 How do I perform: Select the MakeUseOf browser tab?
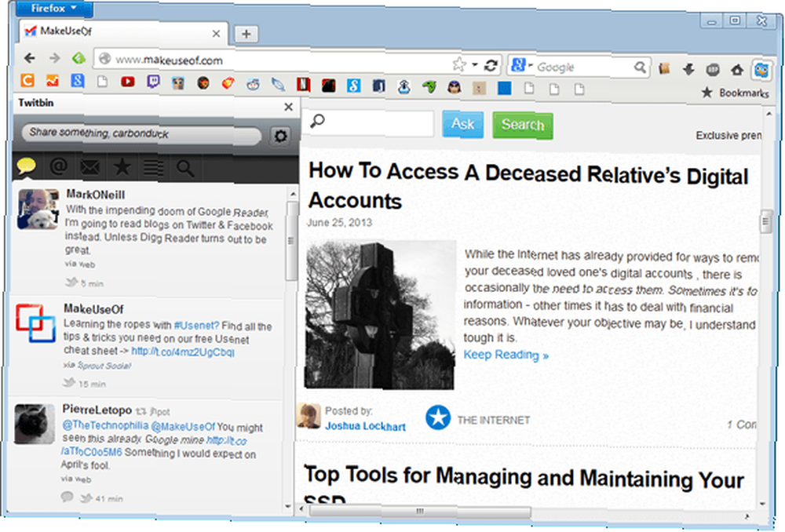123,32
